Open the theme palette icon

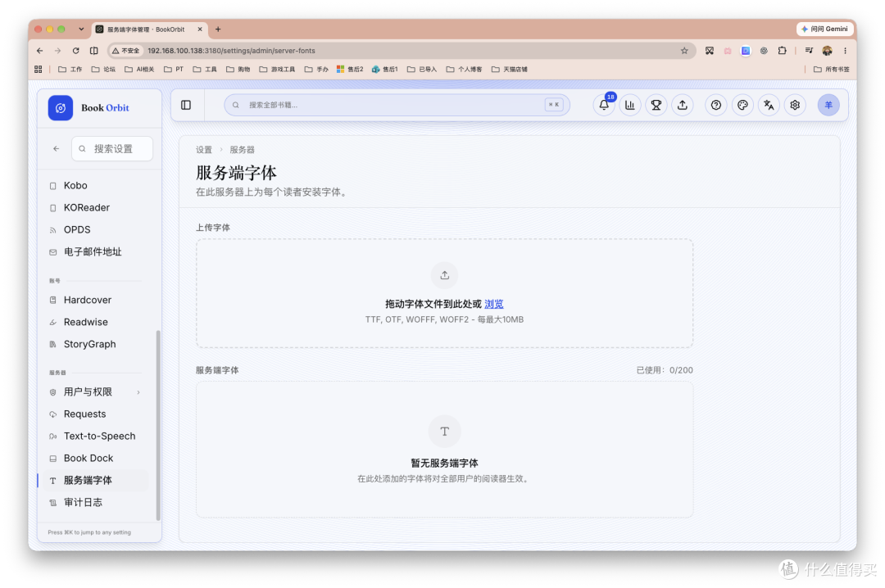pyautogui.click(x=742, y=105)
